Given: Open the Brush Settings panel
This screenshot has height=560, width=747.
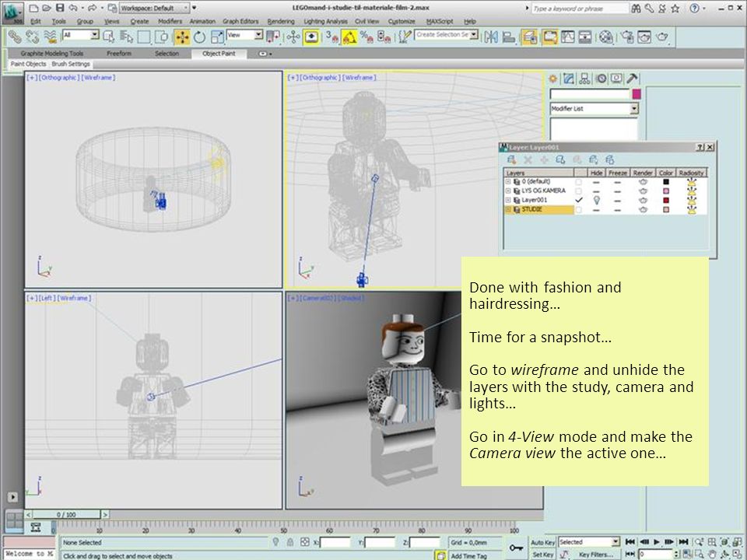Looking at the screenshot, I should (71, 64).
